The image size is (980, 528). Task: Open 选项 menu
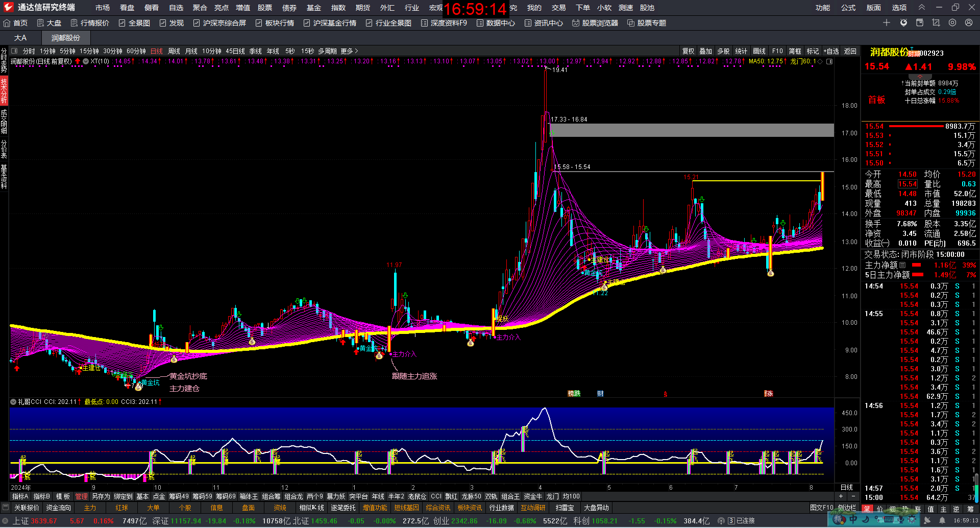(899, 8)
